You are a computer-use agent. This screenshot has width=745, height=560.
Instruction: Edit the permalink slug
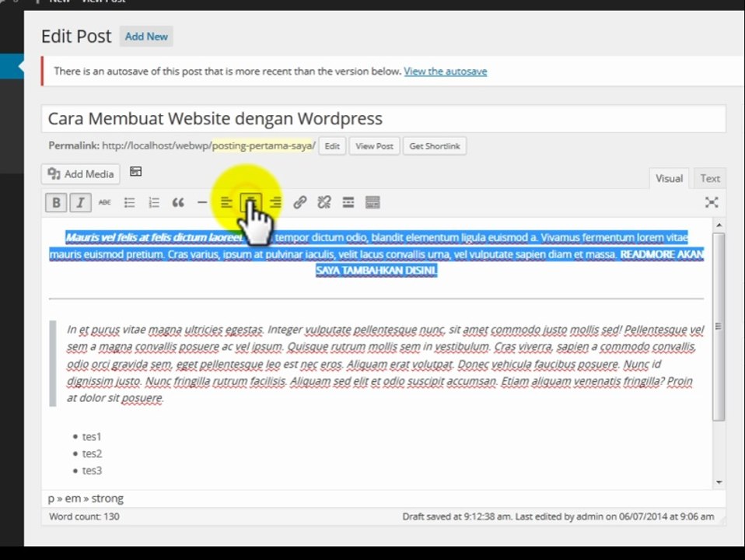tap(332, 146)
